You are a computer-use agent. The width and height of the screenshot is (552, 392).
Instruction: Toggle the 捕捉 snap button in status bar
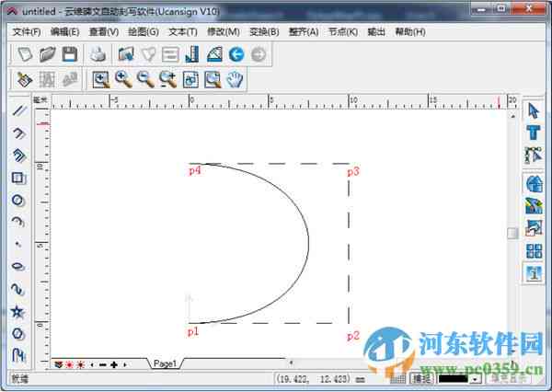pyautogui.click(x=421, y=379)
